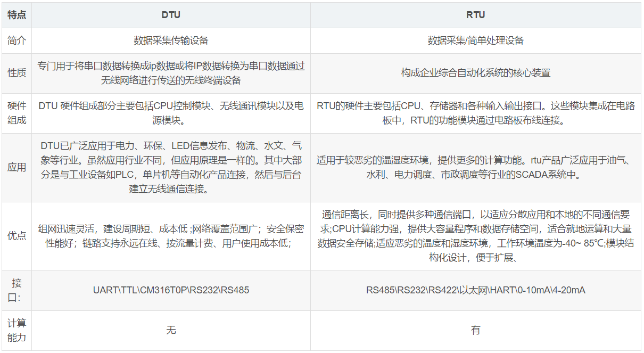Select the DTU column header
Screen dimensions: 644x353
point(171,15)
